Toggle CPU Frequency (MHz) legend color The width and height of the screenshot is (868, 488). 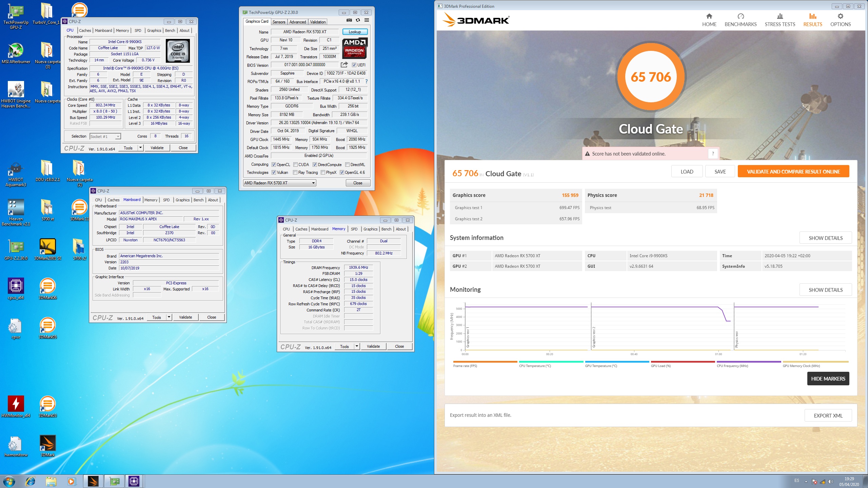click(x=749, y=362)
